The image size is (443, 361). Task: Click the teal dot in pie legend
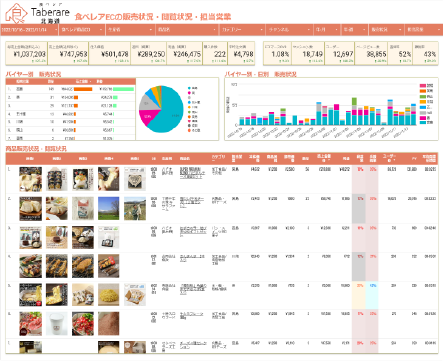[189, 88]
